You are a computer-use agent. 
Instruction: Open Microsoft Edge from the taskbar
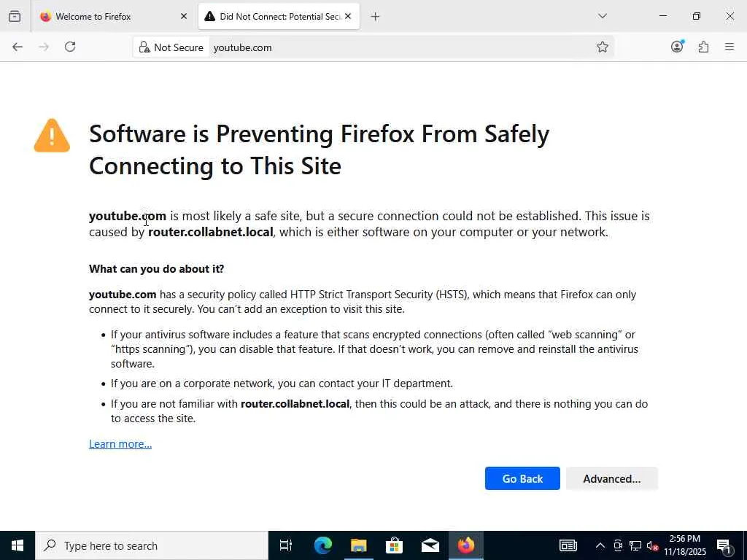point(322,545)
